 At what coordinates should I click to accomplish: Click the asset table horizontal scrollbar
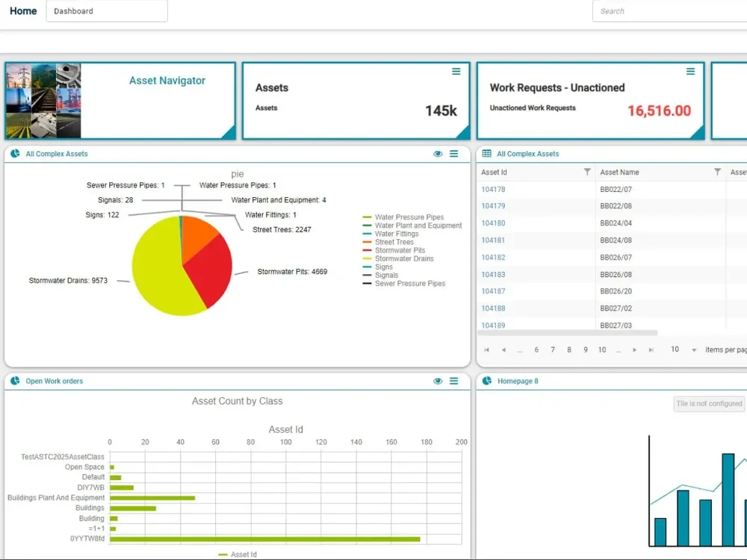567,332
